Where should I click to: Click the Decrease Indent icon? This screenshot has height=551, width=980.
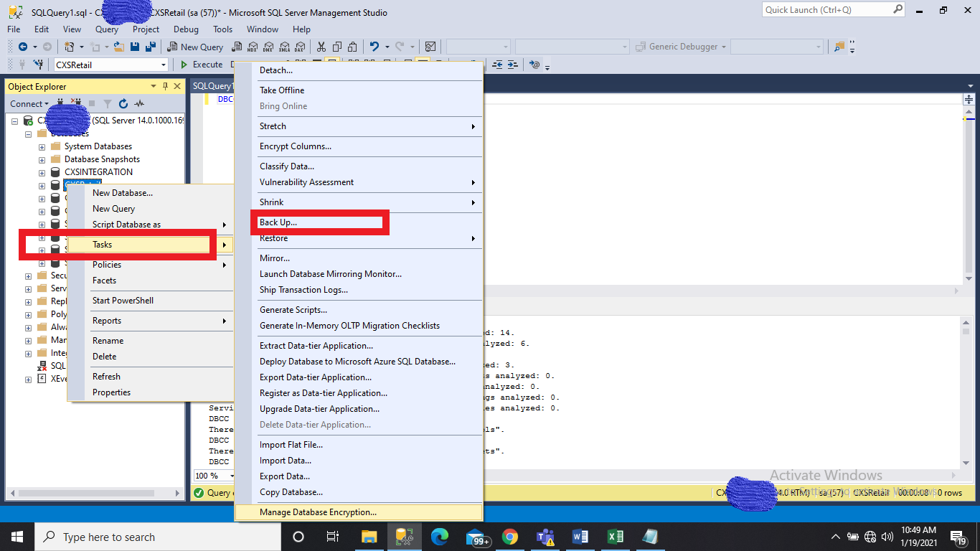point(498,65)
